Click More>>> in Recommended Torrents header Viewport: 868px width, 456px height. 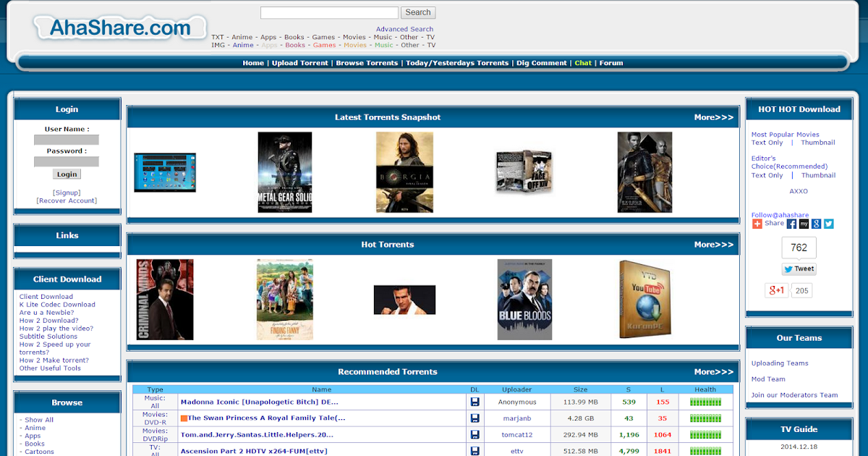(x=714, y=372)
